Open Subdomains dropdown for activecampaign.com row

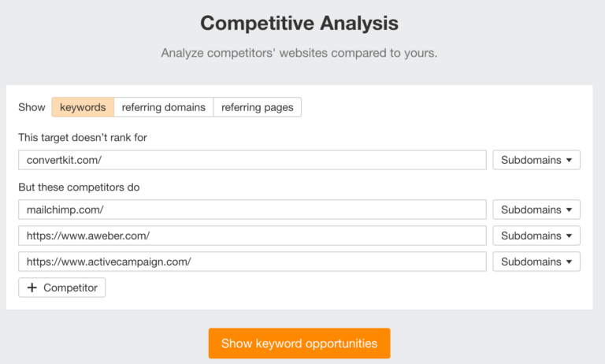[x=536, y=262]
